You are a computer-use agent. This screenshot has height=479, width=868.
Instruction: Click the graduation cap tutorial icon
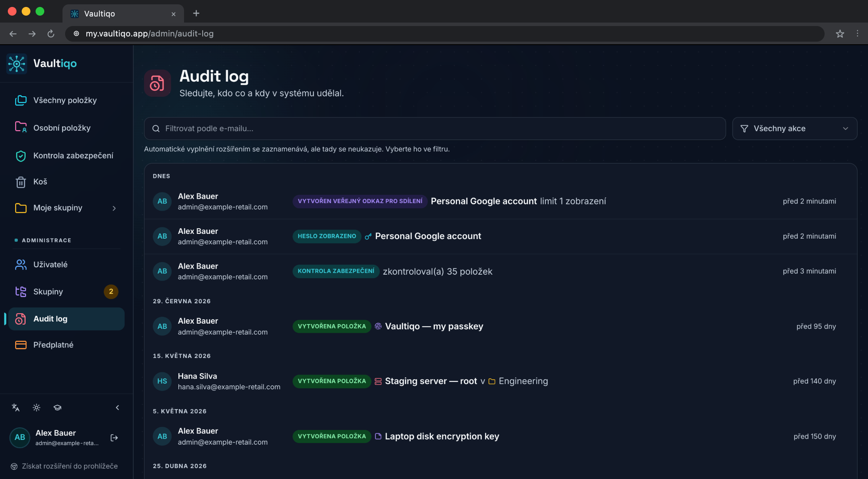(57, 407)
